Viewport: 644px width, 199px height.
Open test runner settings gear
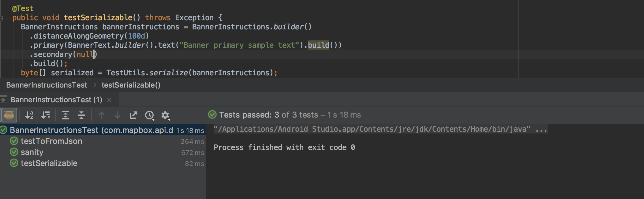pyautogui.click(x=166, y=115)
